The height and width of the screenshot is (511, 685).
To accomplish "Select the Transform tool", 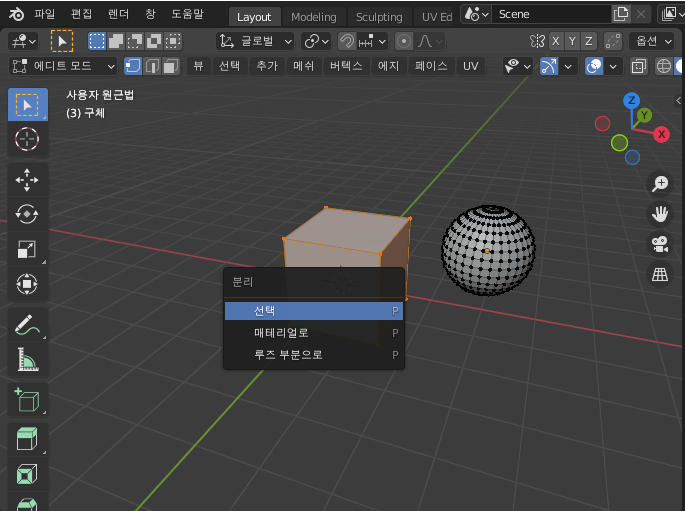I will coord(28,284).
